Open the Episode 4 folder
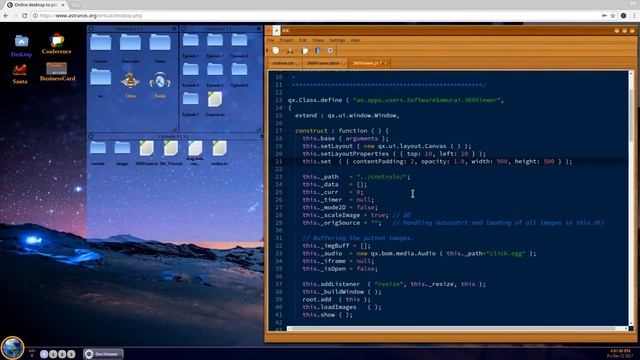640x360 pixels. click(191, 70)
